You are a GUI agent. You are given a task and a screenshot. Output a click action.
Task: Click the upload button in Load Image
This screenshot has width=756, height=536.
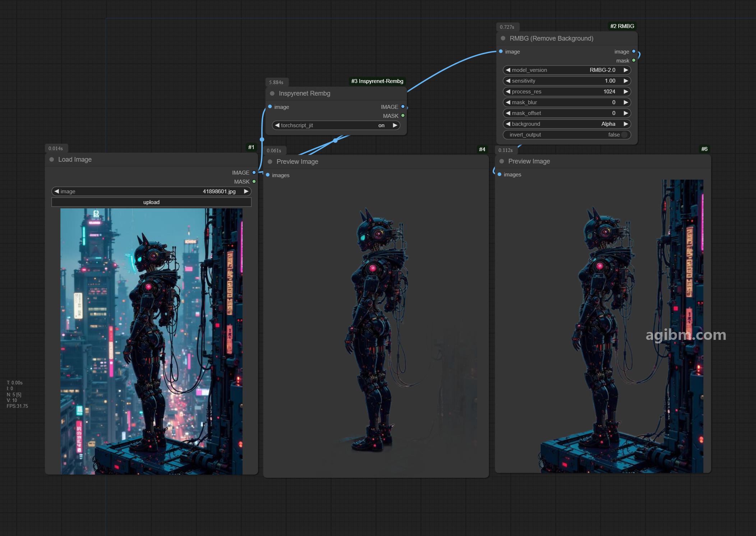pyautogui.click(x=151, y=202)
